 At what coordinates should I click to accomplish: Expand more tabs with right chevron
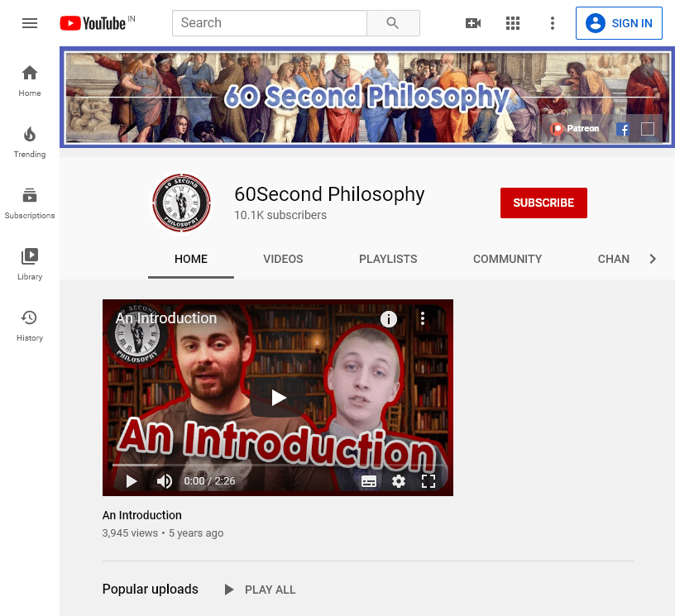tap(653, 259)
